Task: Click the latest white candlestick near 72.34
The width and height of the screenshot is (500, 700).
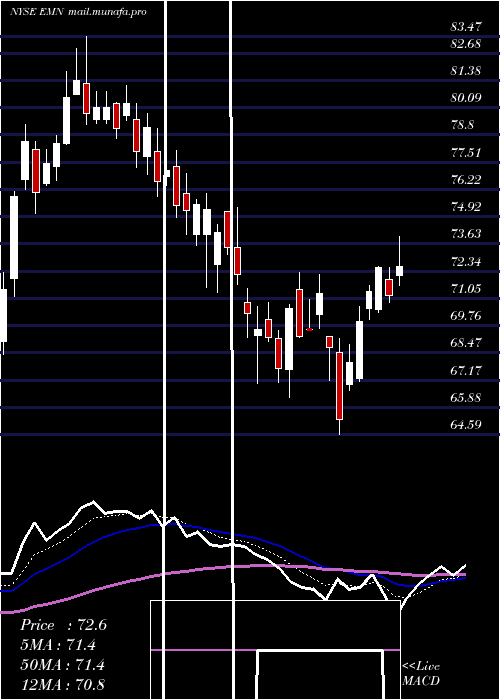Action: coord(400,271)
